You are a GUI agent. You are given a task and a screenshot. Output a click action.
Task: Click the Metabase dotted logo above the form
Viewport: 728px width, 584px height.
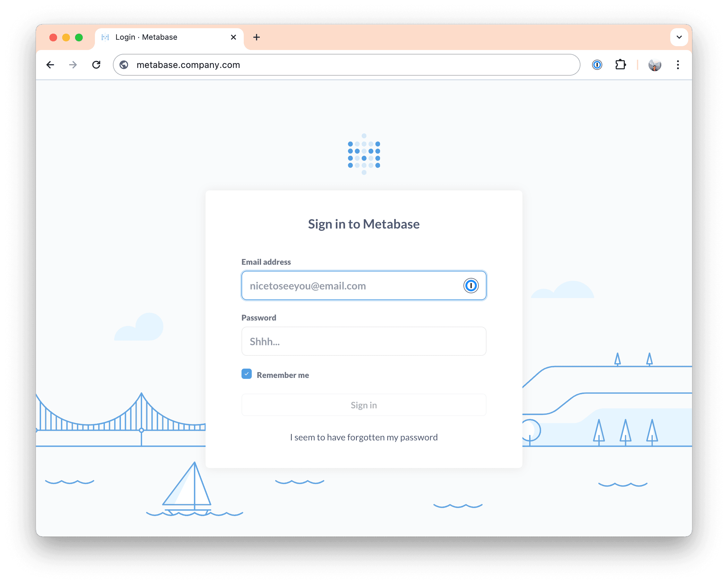363,154
